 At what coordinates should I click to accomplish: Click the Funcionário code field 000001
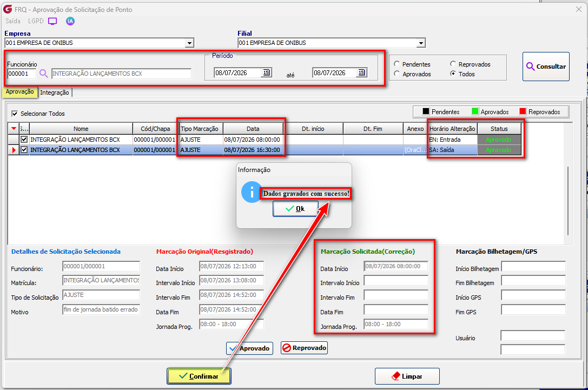[22, 74]
